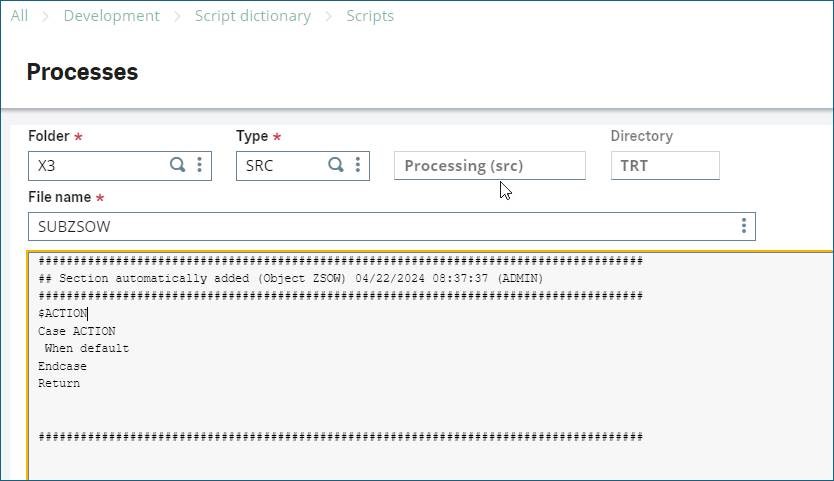The width and height of the screenshot is (834, 481).
Task: Open the File name three-dot actions icon
Action: click(x=743, y=226)
